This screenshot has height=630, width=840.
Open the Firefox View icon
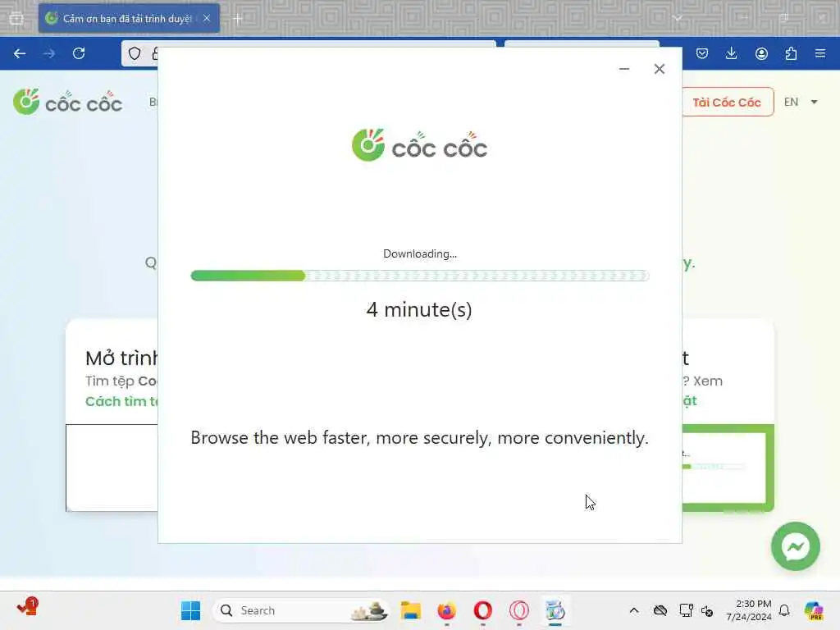(x=16, y=19)
